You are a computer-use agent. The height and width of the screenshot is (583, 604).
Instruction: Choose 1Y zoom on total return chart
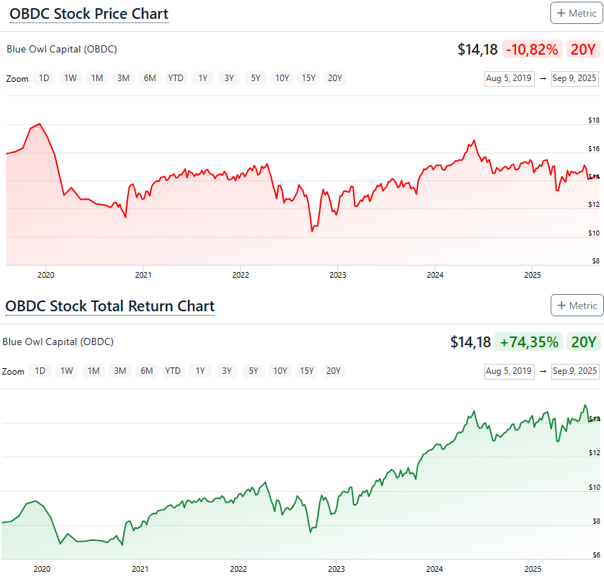pos(200,371)
